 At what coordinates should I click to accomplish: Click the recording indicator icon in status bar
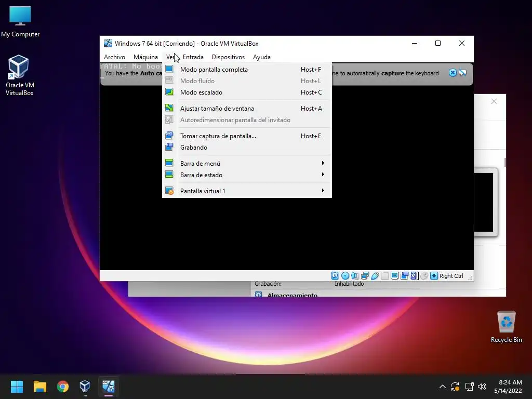(404, 276)
